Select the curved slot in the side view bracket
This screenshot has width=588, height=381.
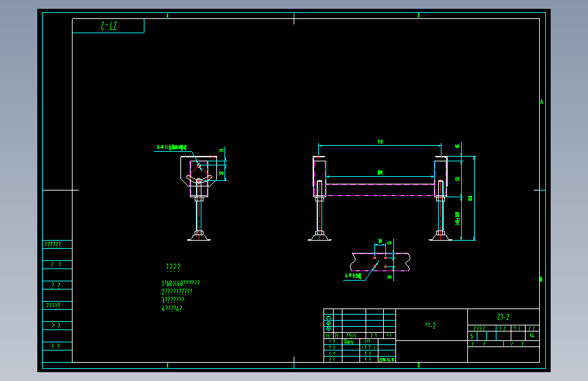199,179
